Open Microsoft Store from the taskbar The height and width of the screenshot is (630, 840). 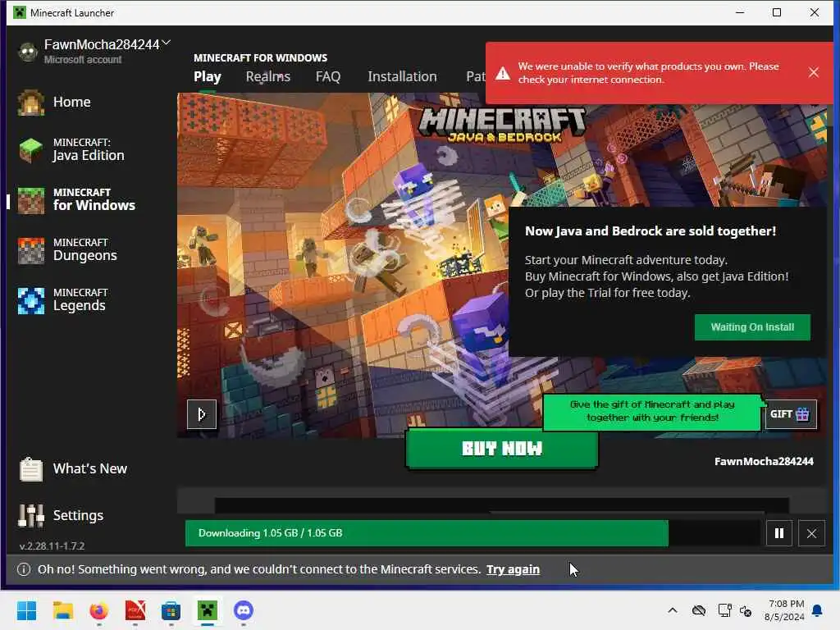click(171, 610)
